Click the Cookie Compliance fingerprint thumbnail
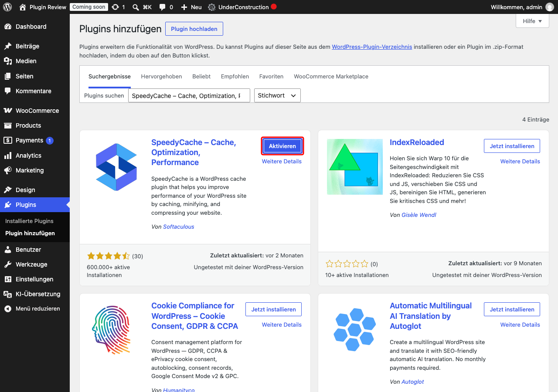The height and width of the screenshot is (392, 558). (116, 330)
